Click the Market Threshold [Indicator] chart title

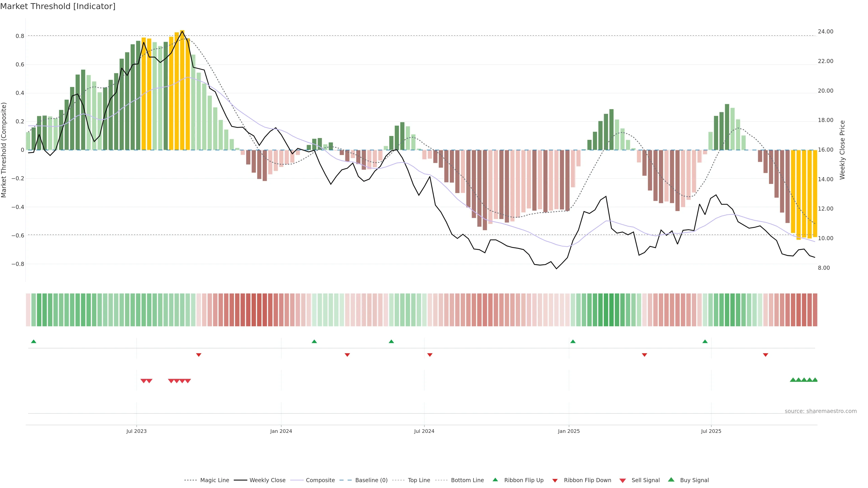coord(58,6)
